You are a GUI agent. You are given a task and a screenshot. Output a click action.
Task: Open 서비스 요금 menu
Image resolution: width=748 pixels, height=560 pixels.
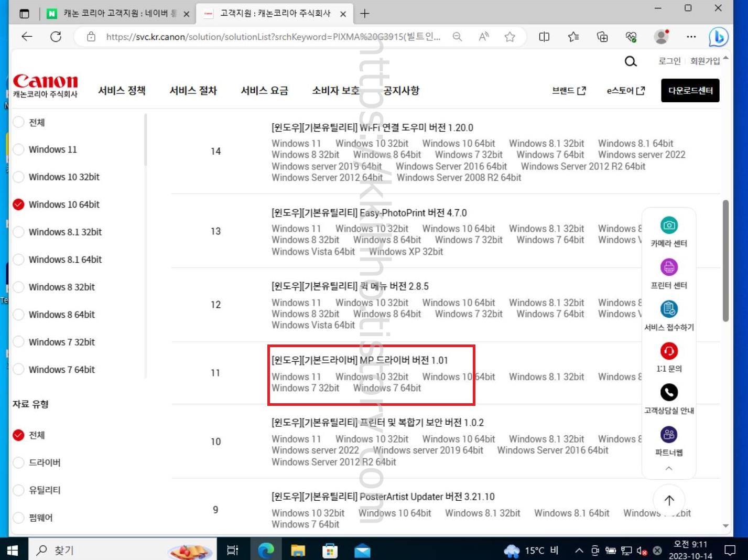[x=264, y=90]
